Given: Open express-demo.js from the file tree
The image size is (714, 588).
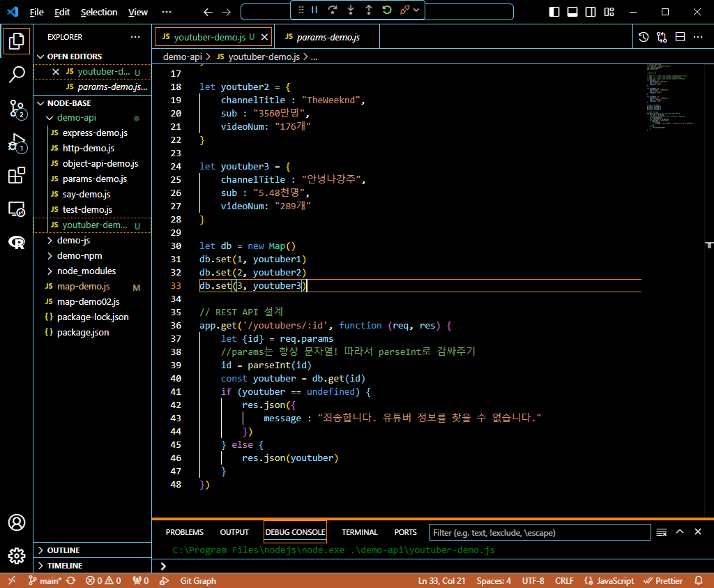Looking at the screenshot, I should tap(93, 133).
